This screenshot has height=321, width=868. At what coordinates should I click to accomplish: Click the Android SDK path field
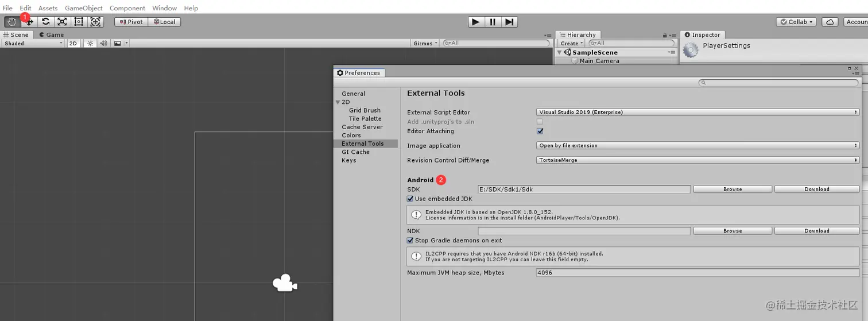pyautogui.click(x=584, y=189)
